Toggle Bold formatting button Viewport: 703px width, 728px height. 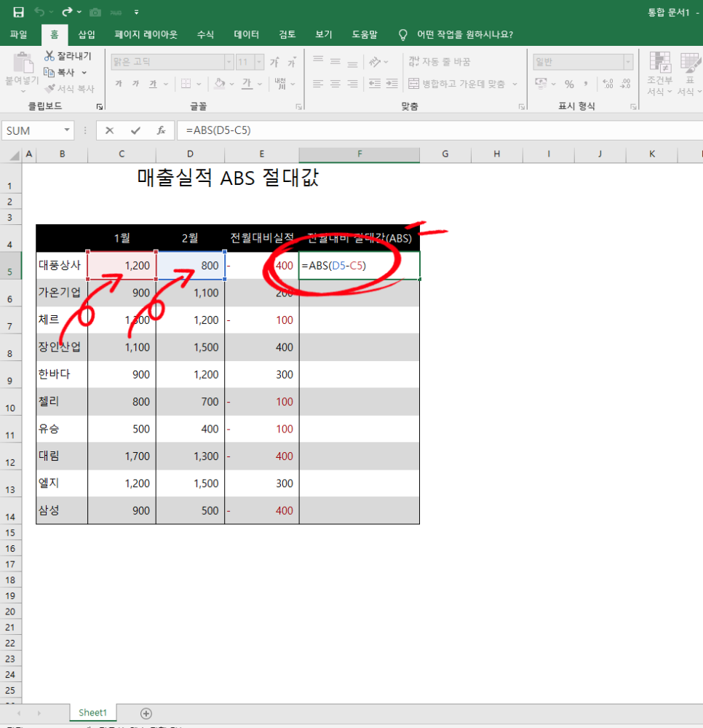pos(119,84)
